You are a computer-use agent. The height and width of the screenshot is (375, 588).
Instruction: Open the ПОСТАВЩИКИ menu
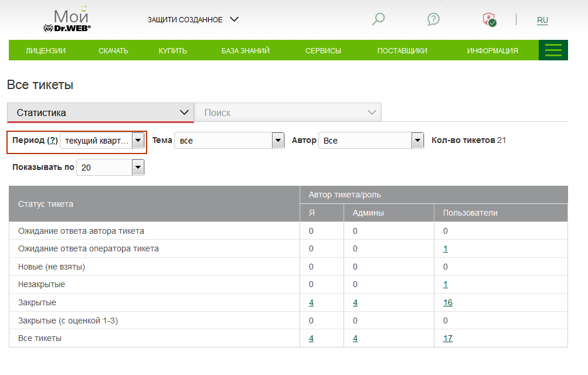point(402,50)
